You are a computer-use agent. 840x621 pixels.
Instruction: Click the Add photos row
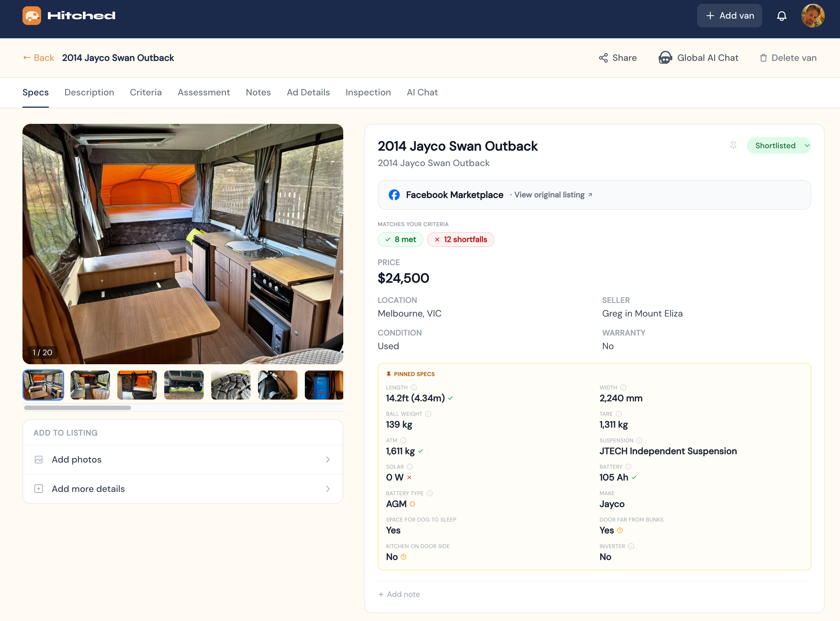point(183,459)
